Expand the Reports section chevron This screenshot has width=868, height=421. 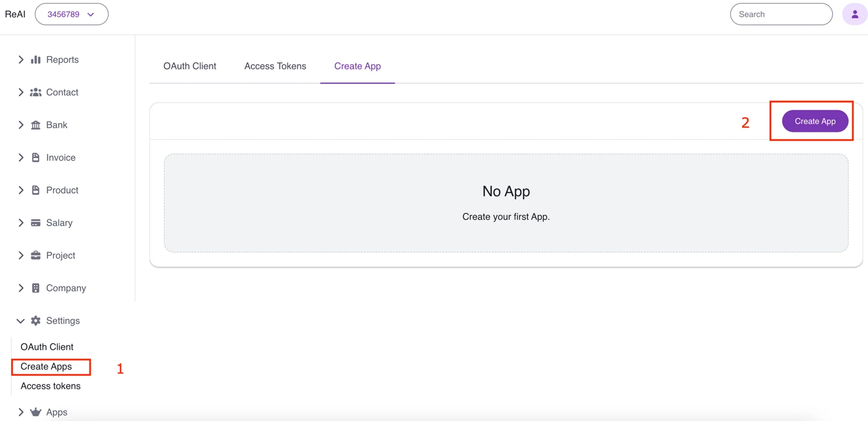pyautogui.click(x=21, y=59)
